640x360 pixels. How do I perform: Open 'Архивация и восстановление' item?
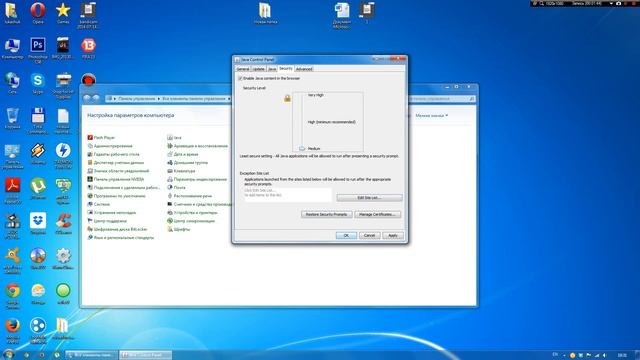click(198, 146)
